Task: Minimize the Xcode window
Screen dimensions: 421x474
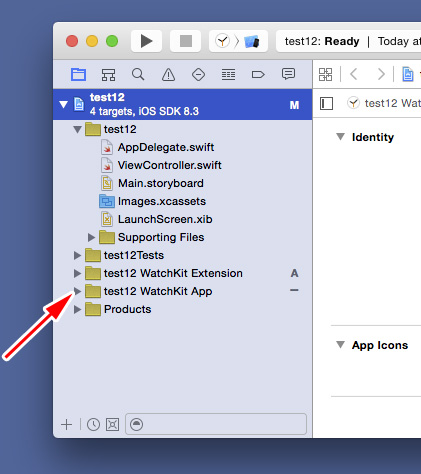Action: pyautogui.click(x=92, y=41)
